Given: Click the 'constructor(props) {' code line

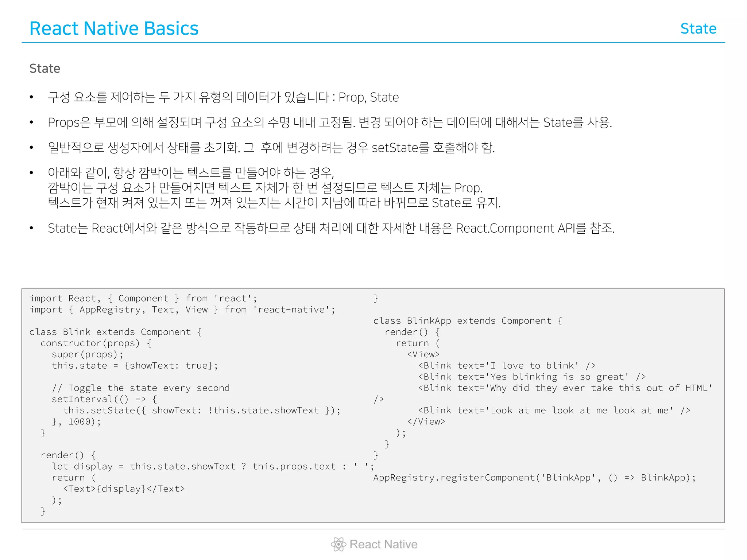Looking at the screenshot, I should point(96,343).
